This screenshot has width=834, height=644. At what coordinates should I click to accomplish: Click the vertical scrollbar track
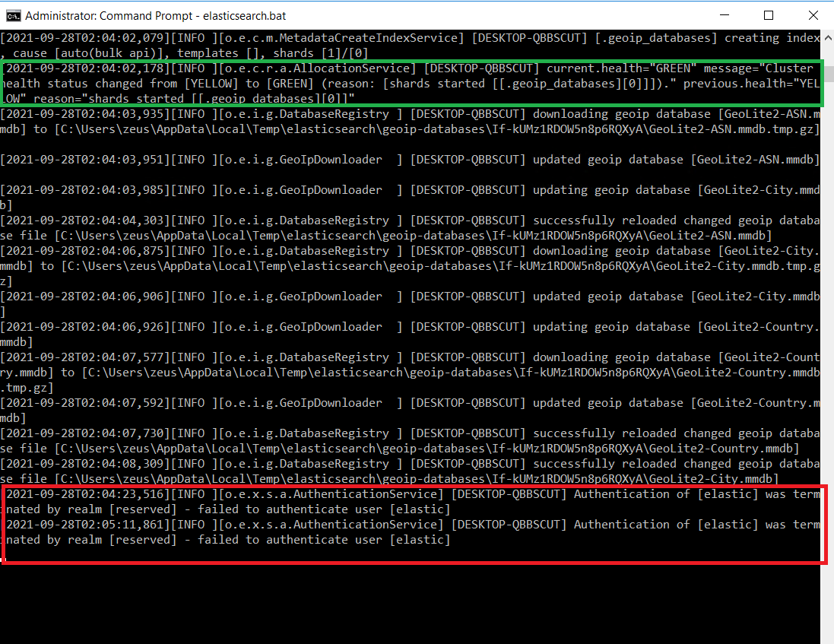[x=828, y=304]
